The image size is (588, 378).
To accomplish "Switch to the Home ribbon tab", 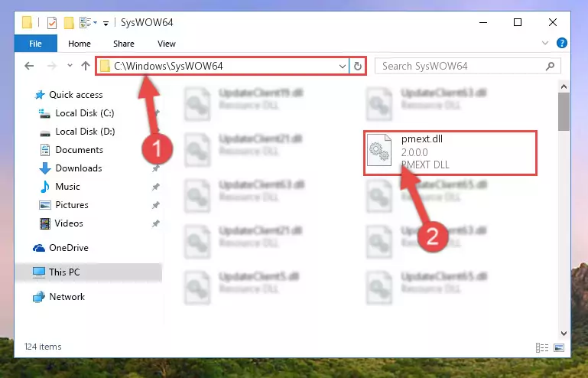I will [x=79, y=44].
